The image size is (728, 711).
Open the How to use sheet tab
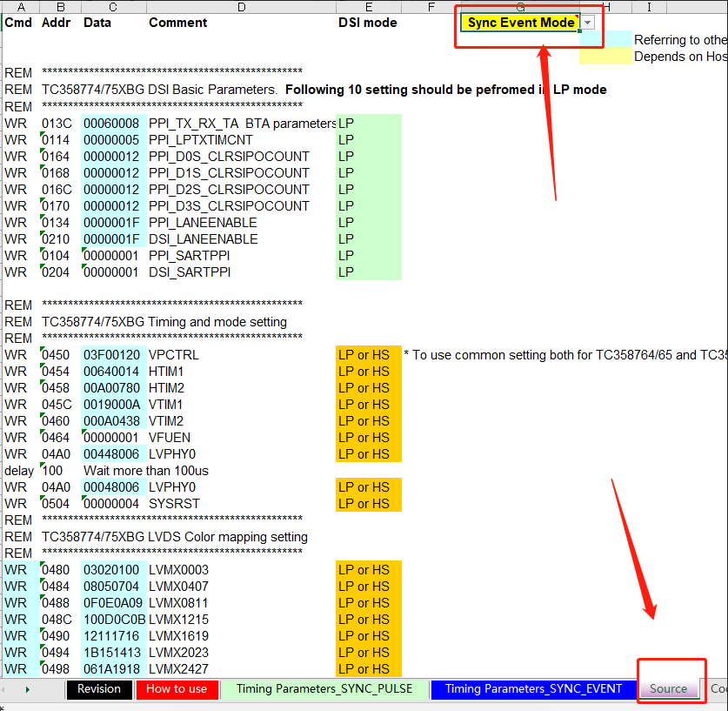pyautogui.click(x=177, y=688)
